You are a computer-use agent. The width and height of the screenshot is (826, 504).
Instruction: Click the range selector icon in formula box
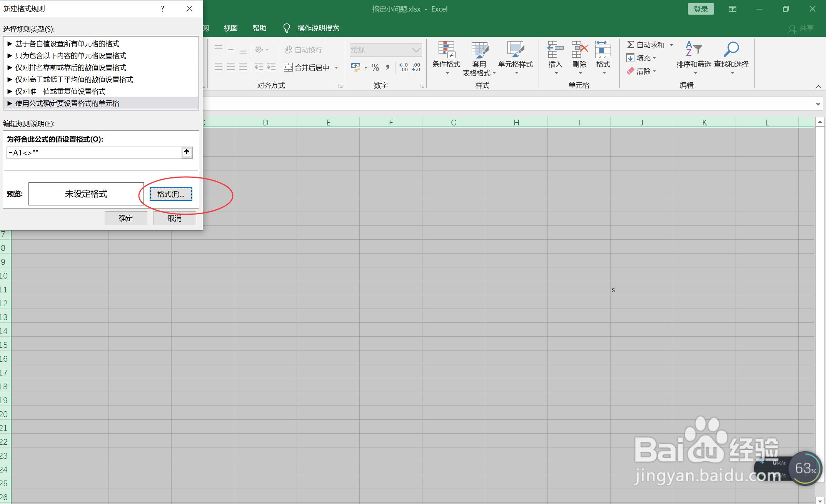(x=187, y=153)
